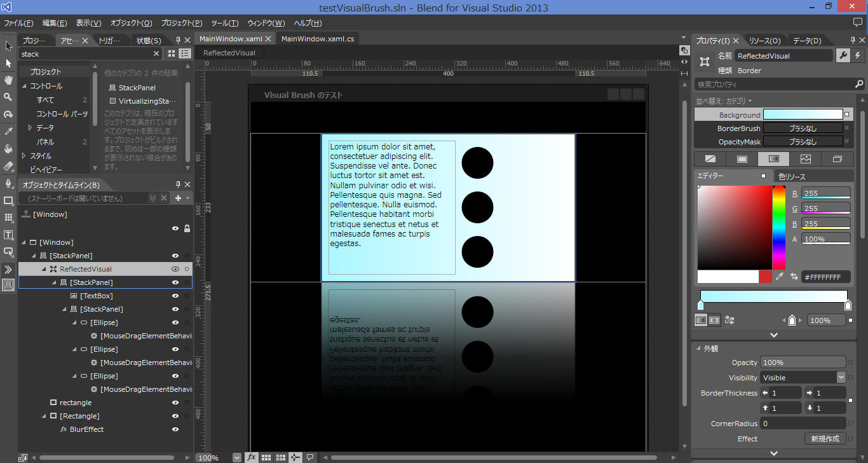Switch to リソース(O) panel tab
Viewport: 868px width, 463px height.
(764, 41)
